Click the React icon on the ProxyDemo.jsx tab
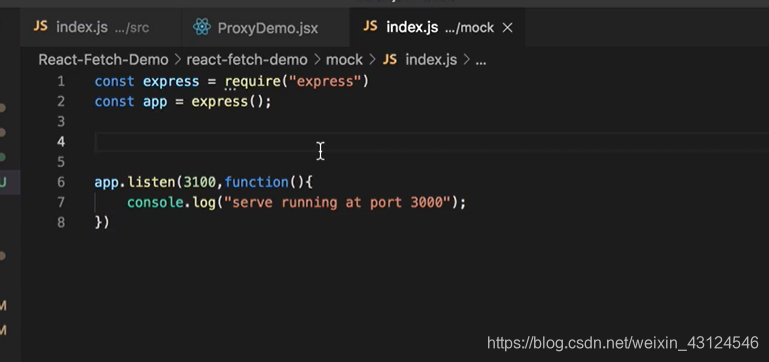Screen dimensions: 769x362 coord(202,27)
